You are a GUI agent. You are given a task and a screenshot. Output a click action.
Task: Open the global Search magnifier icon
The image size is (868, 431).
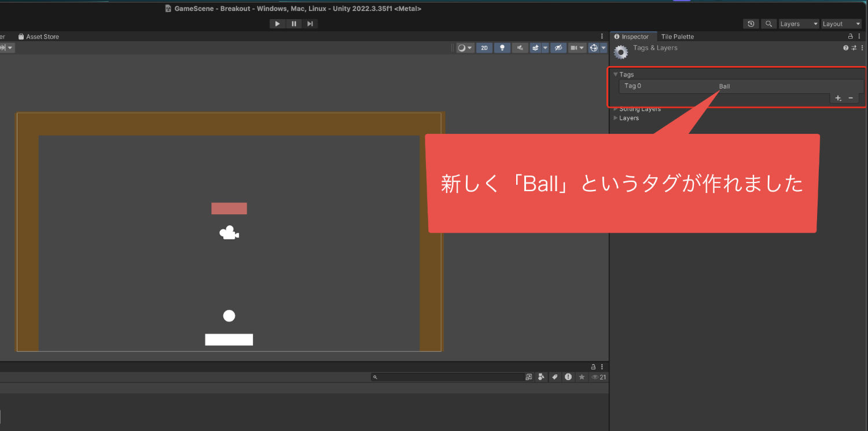[768, 24]
